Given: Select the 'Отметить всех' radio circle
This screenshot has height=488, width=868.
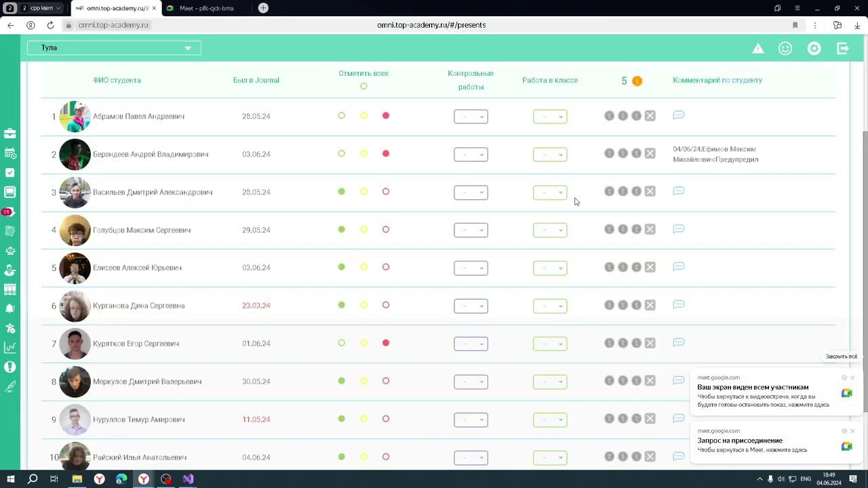Looking at the screenshot, I should point(363,86).
